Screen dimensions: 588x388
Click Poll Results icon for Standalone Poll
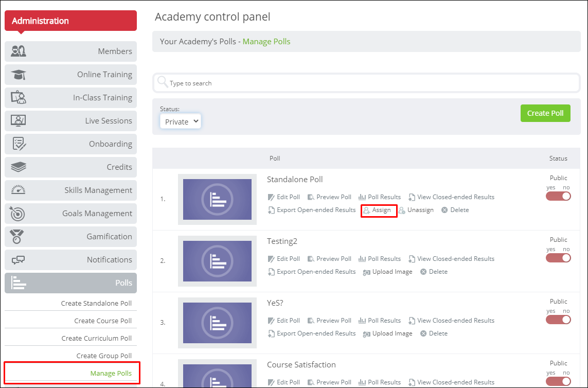point(362,197)
